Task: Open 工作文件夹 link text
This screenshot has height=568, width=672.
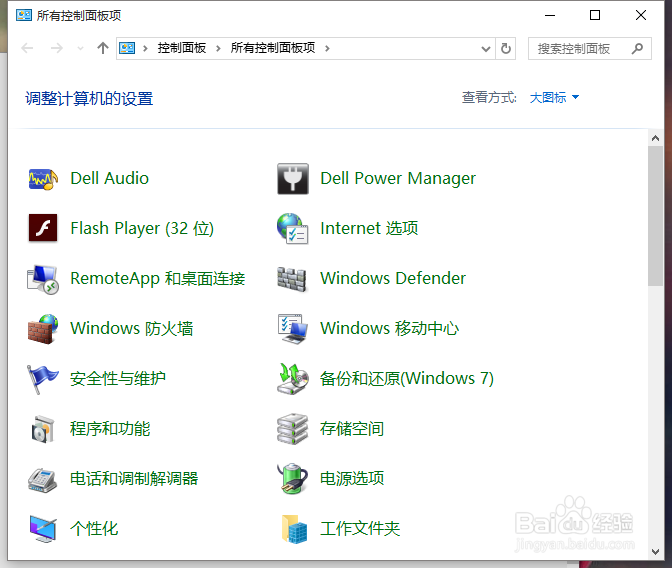Action: (x=360, y=529)
